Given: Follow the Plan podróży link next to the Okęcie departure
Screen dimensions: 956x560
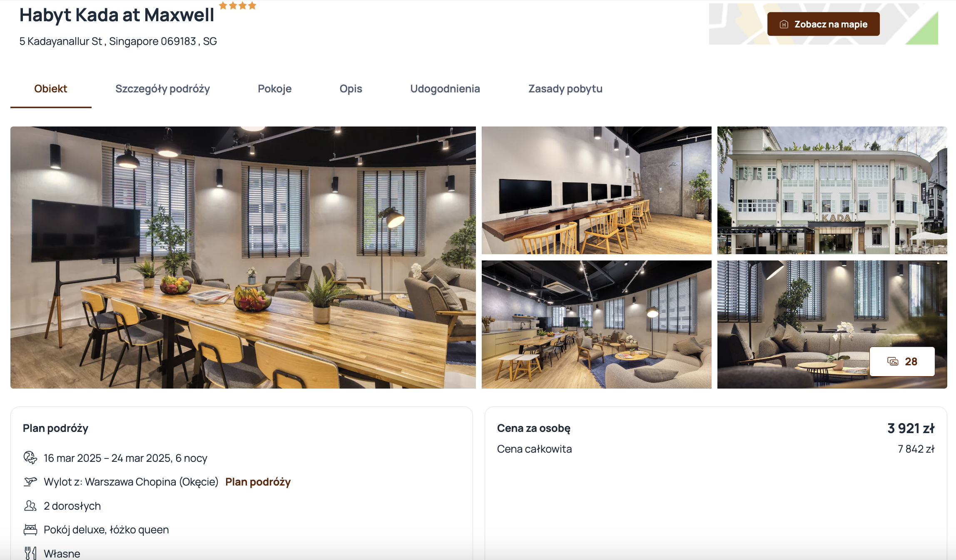Looking at the screenshot, I should click(x=258, y=482).
